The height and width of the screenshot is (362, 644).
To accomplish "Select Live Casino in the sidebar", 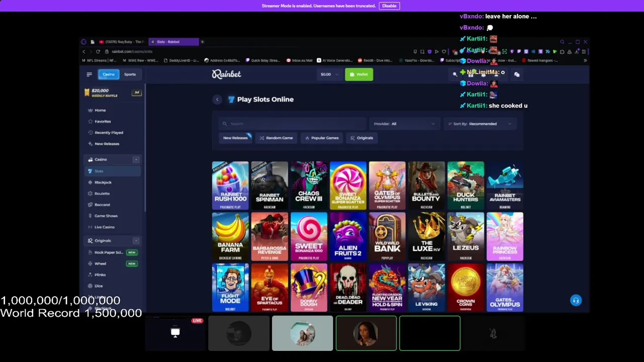I will (105, 227).
